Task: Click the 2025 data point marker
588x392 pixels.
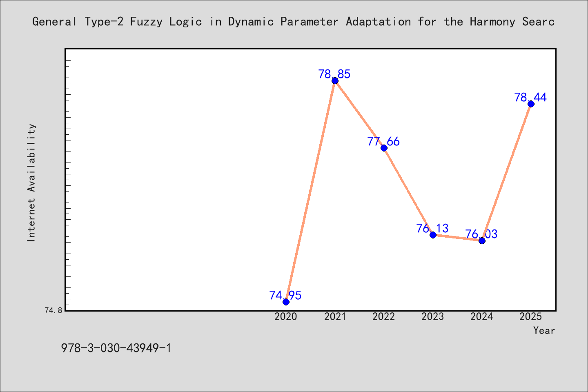Action: coord(531,104)
